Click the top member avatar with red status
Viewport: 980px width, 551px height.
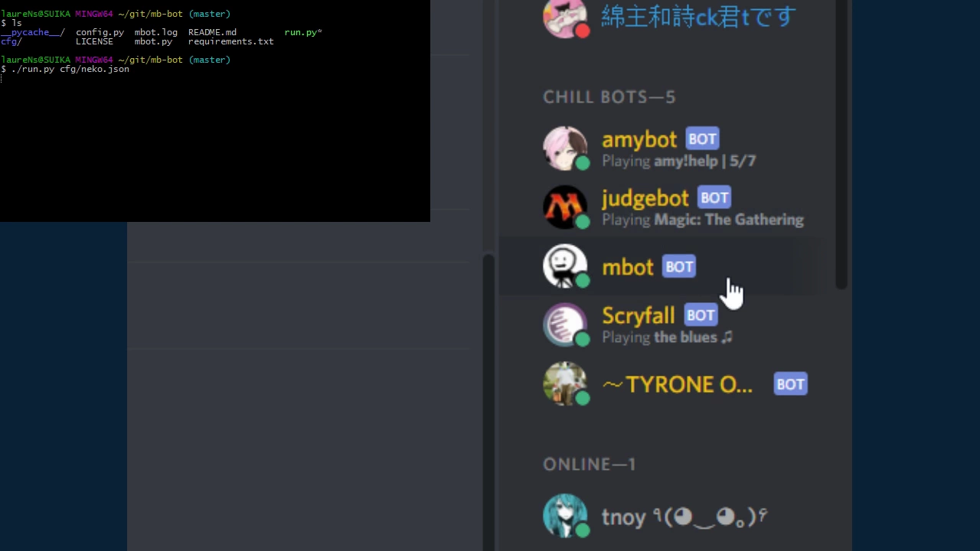565,17
